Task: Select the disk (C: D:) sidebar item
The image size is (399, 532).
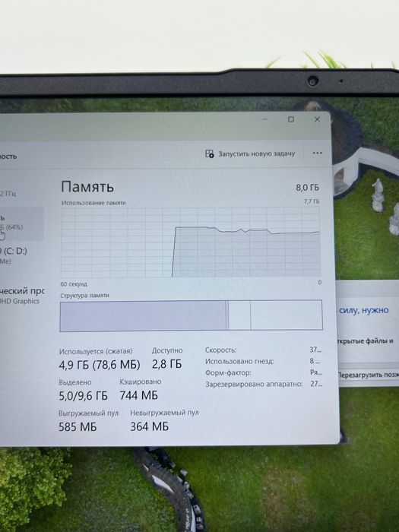Action: 21,255
